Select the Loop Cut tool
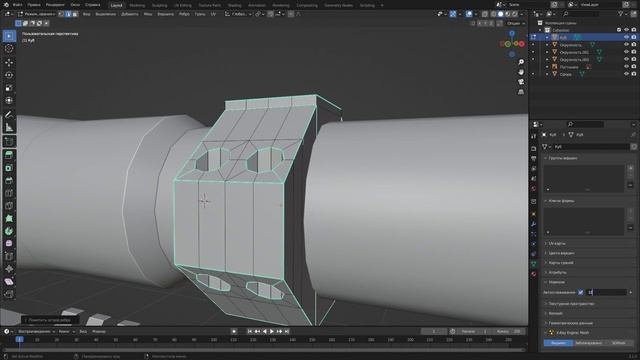Image resolution: width=640 pixels, height=360 pixels. pos(9,193)
